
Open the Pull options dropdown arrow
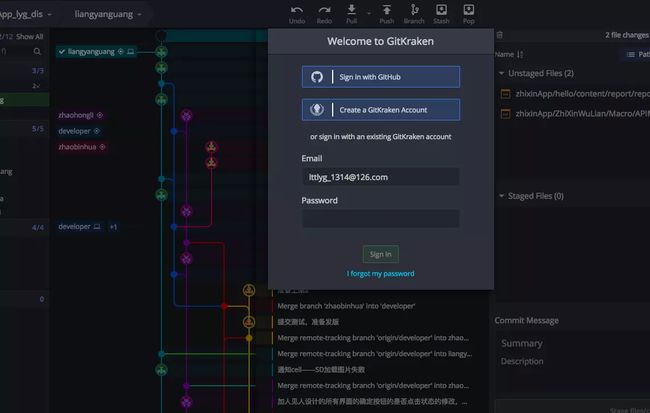(x=369, y=14)
